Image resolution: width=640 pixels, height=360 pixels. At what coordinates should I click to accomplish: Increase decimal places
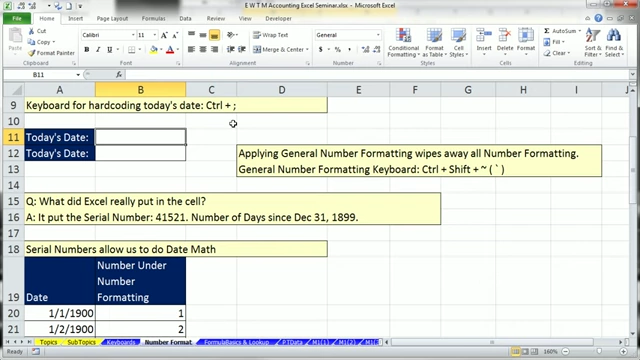click(x=365, y=49)
